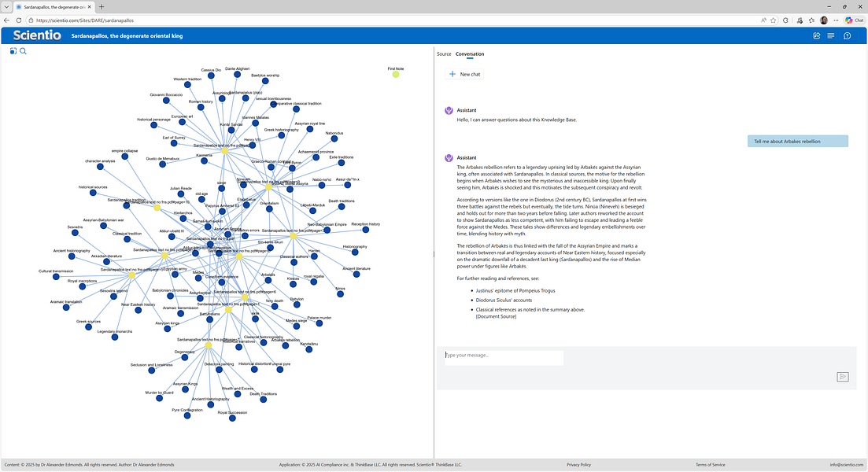This screenshot has height=472, width=868.
Task: Add this page to favorites with the star
Action: click(774, 20)
